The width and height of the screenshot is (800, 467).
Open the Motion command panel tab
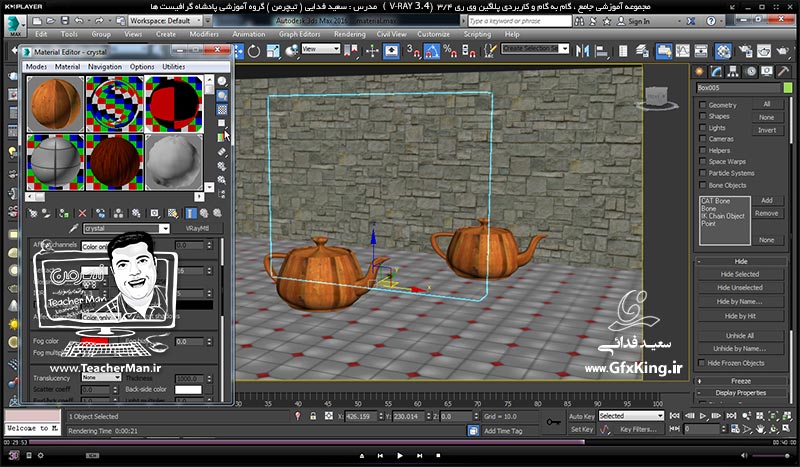(x=751, y=72)
